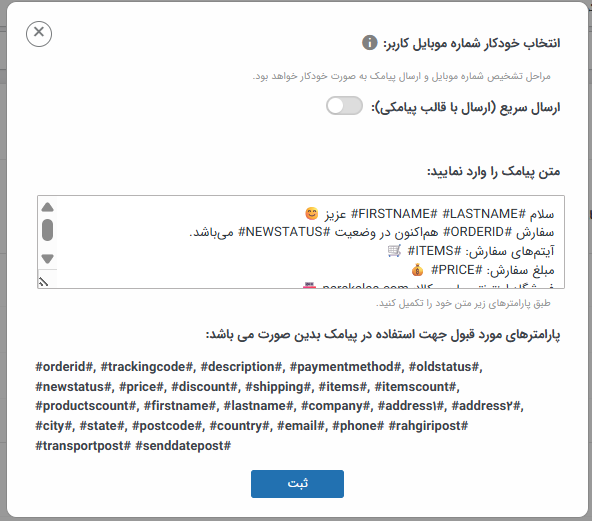Click the shopping cart emoji in the message
Image resolution: width=592 pixels, height=521 pixels.
pos(394,251)
